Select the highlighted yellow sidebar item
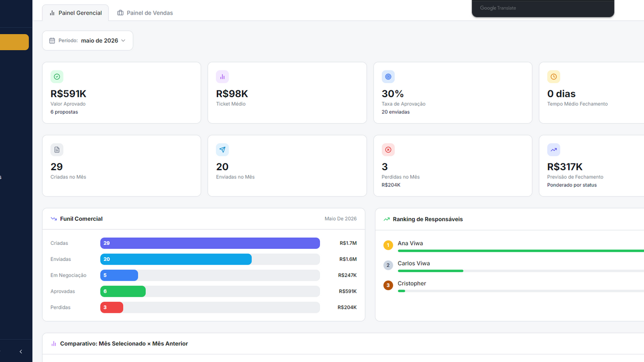Image resolution: width=644 pixels, height=362 pixels. pos(14,42)
